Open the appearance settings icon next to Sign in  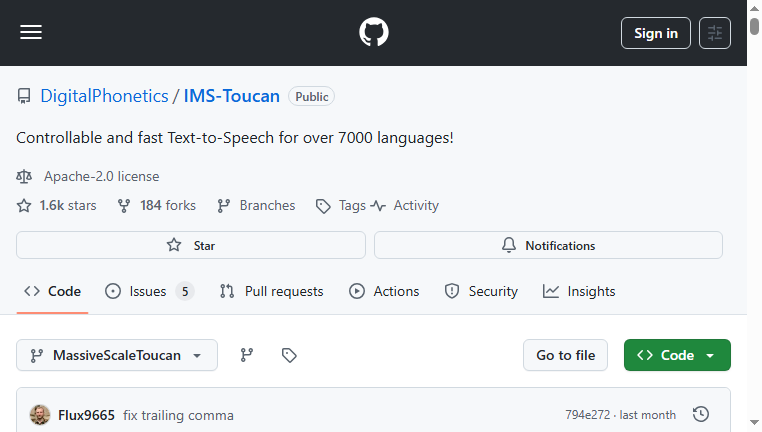pyautogui.click(x=714, y=33)
